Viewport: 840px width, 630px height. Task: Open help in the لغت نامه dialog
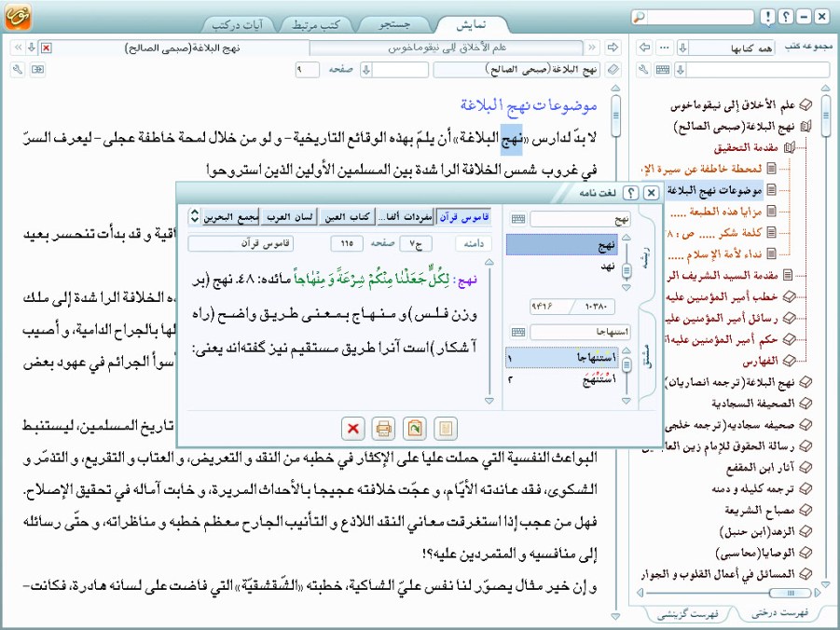coord(631,193)
